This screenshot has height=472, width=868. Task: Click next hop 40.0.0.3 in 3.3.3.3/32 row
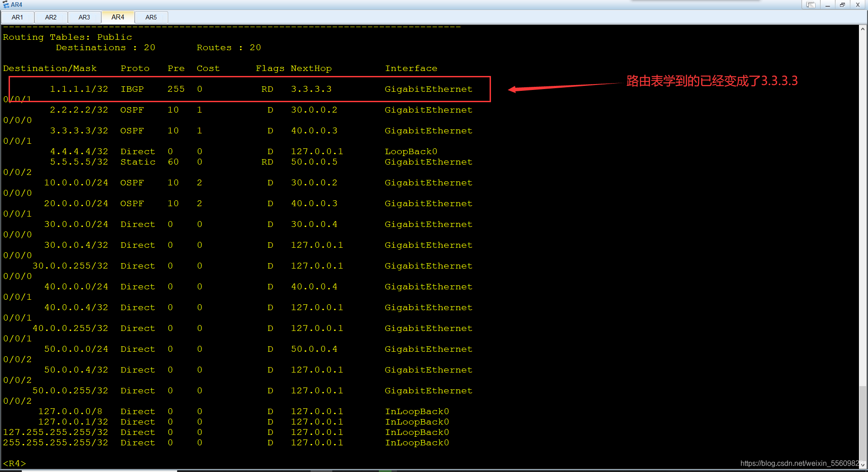(314, 131)
